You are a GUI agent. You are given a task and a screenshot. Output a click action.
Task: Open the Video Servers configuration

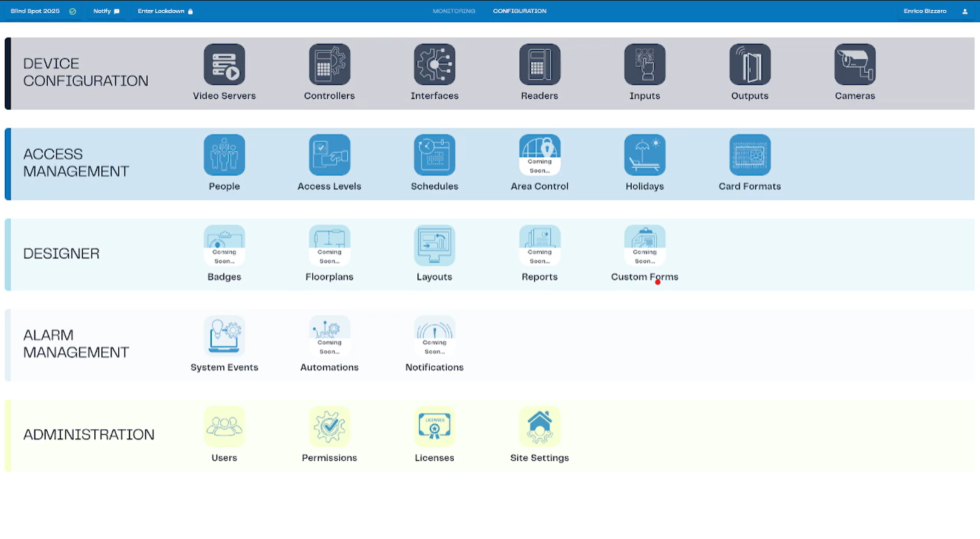tap(224, 63)
